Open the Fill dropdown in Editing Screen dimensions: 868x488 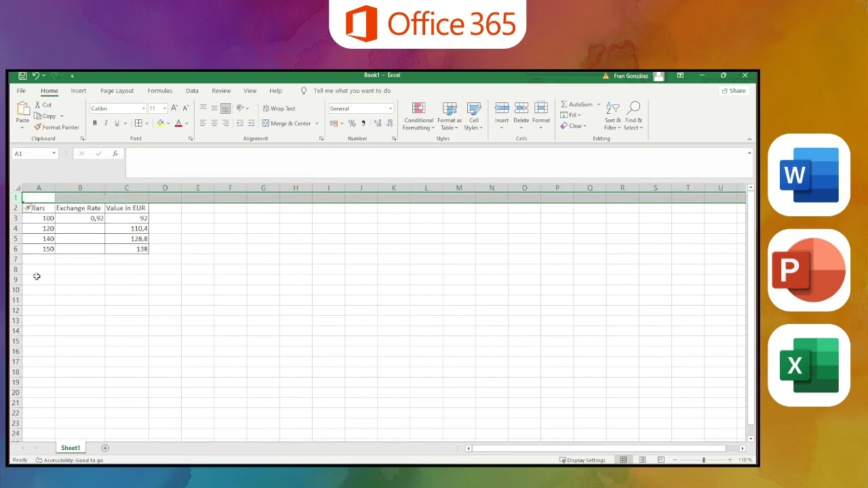(x=570, y=115)
